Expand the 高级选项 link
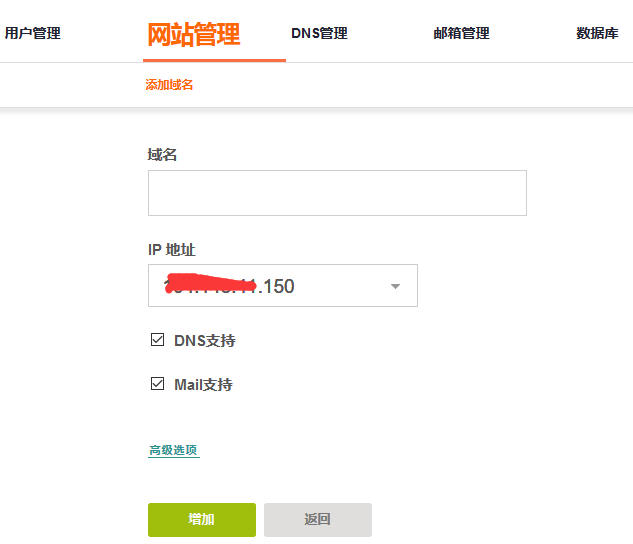The image size is (633, 544). [x=174, y=450]
